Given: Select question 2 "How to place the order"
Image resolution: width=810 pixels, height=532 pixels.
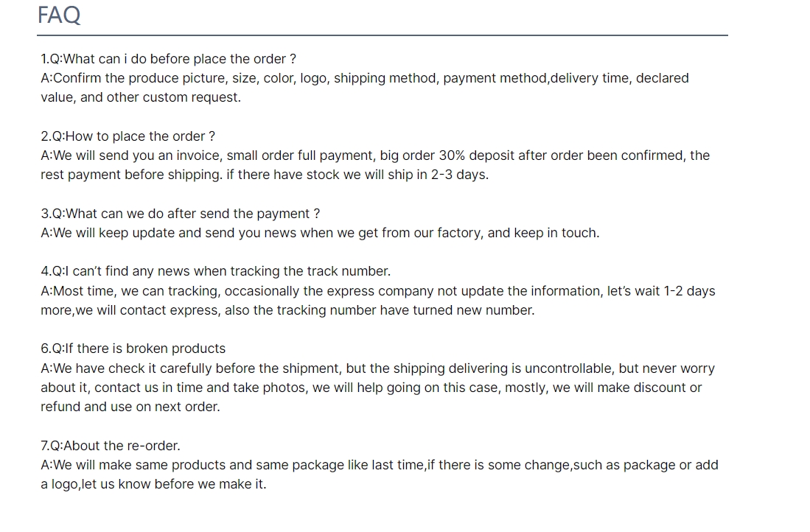Looking at the screenshot, I should [128, 136].
